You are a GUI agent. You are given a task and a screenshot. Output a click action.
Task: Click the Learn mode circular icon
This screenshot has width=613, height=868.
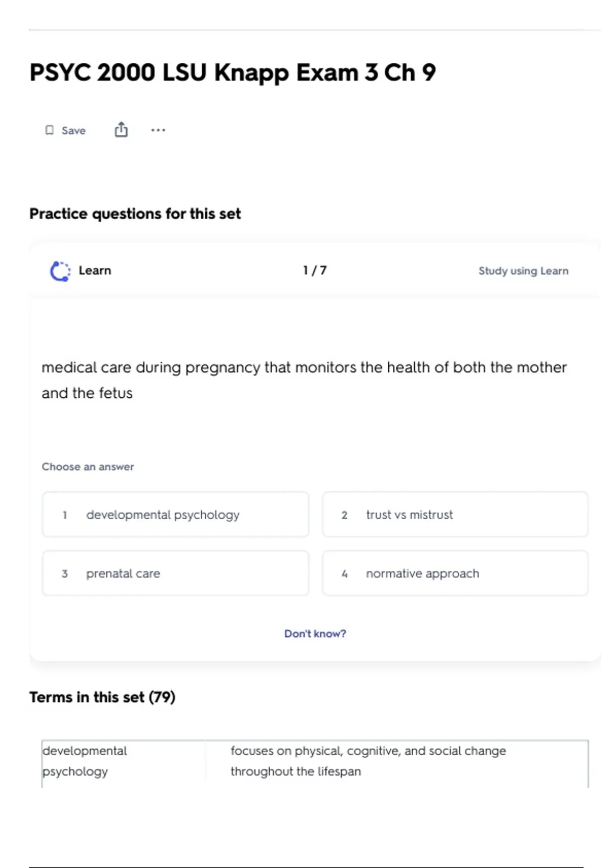[60, 271]
